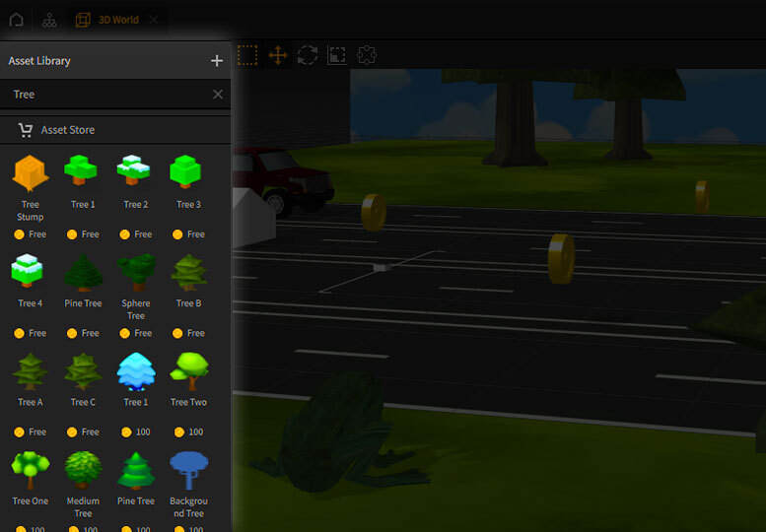The height and width of the screenshot is (532, 766).
Task: Select the transform bounds tool
Action: point(367,56)
